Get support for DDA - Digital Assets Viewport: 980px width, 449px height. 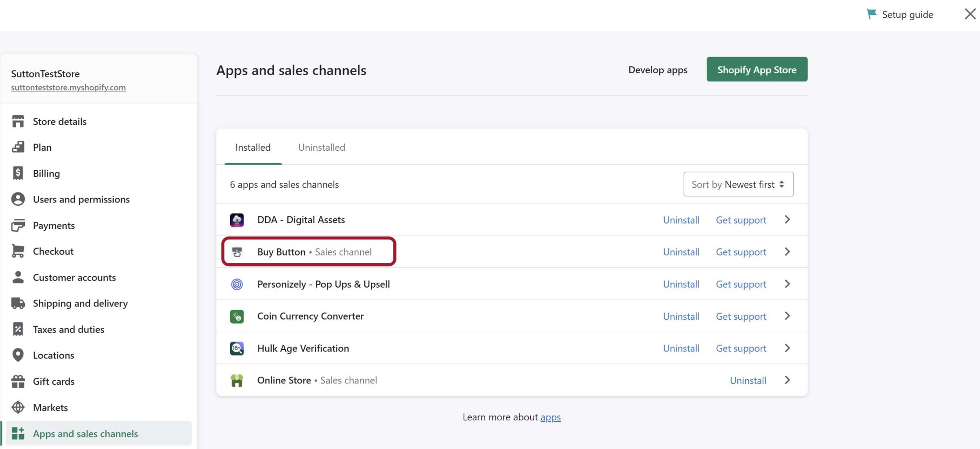click(x=741, y=220)
